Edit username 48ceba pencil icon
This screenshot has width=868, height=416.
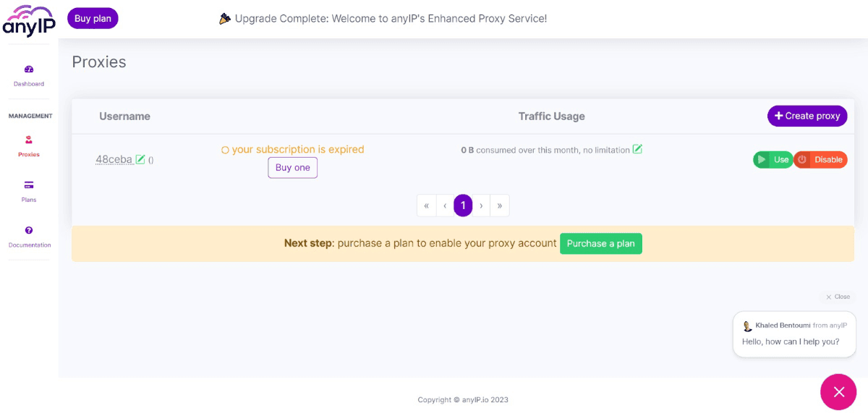coord(140,159)
